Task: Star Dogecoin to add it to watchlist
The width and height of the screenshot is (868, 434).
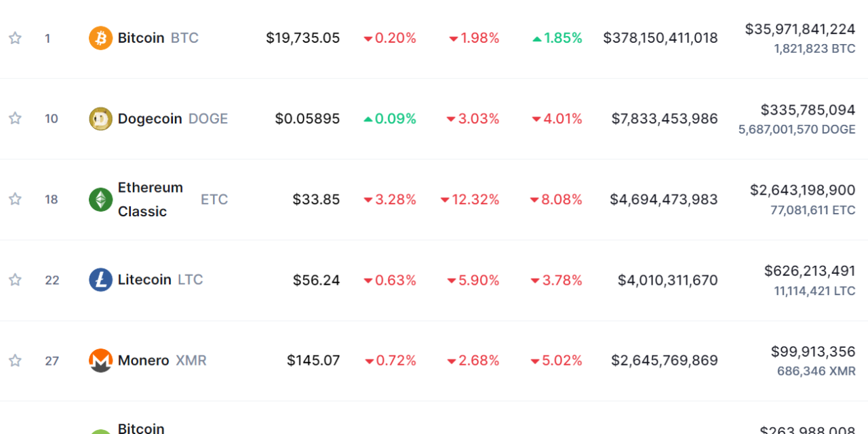Action: (15, 118)
